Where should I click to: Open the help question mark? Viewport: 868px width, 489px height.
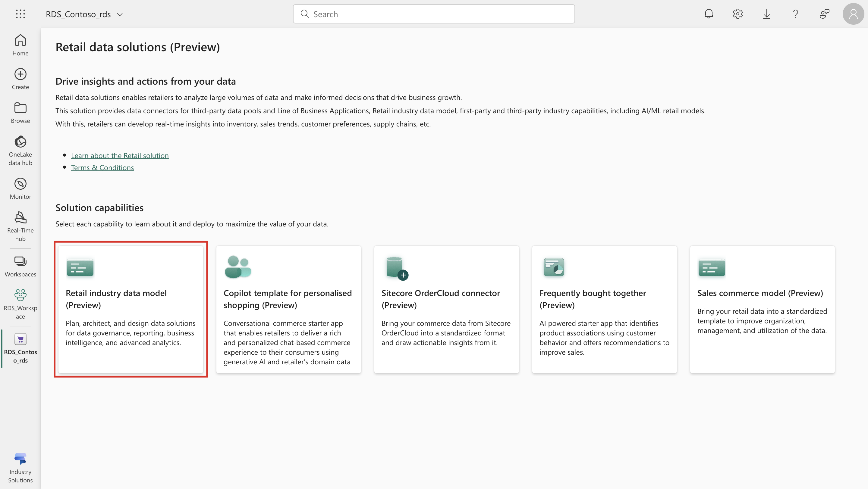tap(796, 14)
